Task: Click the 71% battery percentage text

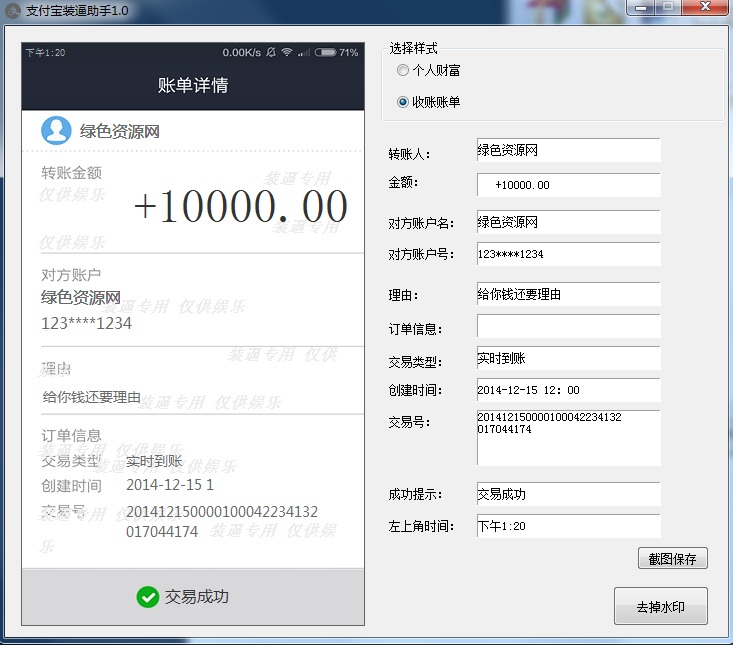Action: click(349, 52)
